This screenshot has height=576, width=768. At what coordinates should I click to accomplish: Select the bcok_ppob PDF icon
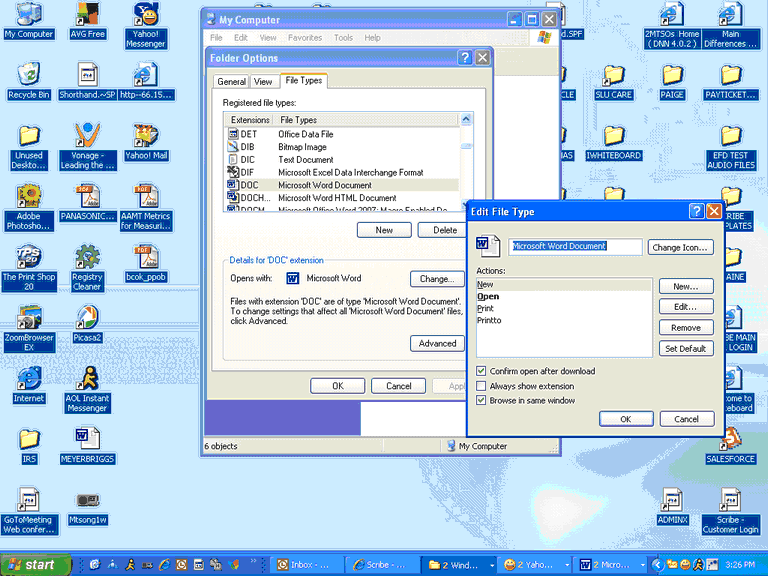pos(145,263)
